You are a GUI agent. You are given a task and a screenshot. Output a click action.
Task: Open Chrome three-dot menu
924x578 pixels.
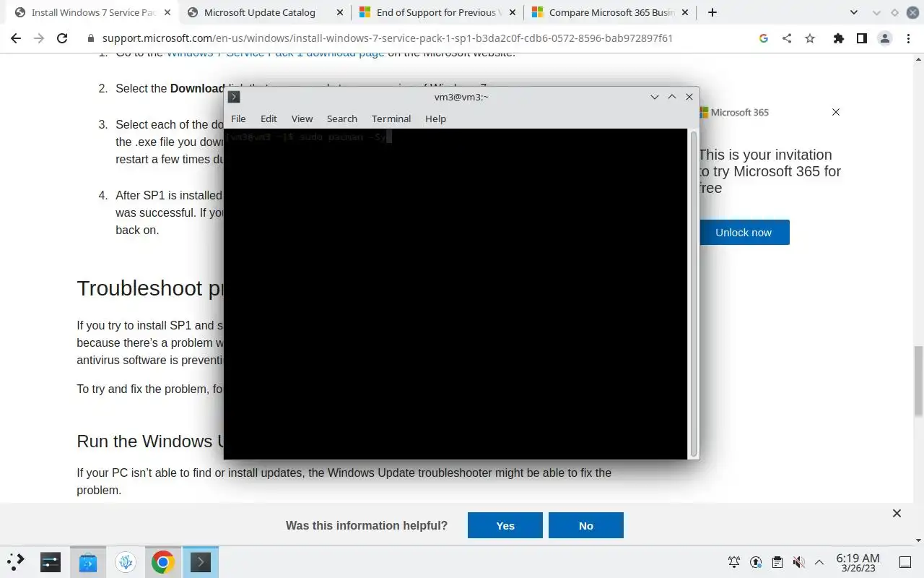click(x=908, y=38)
